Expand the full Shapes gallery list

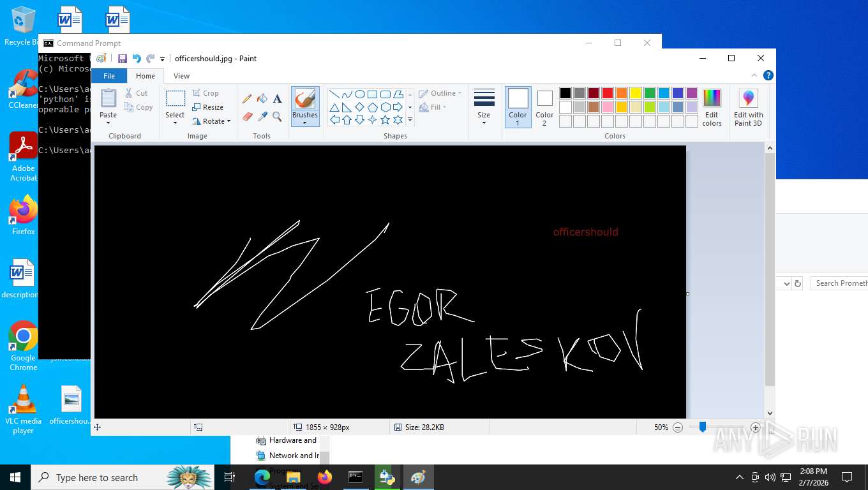point(410,120)
